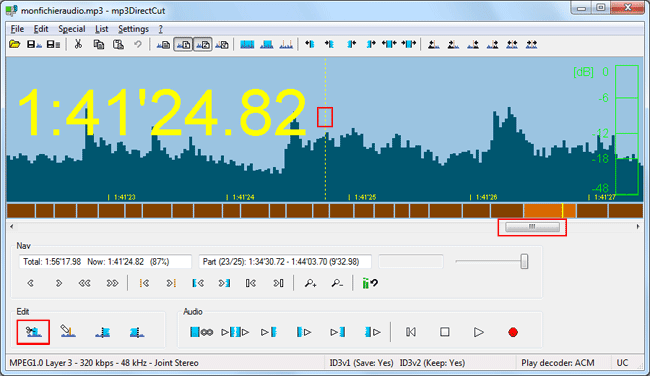Screen dimensions: 650x376
Task: Zoom in with the magnifier plus icon
Action: pyautogui.click(x=310, y=283)
